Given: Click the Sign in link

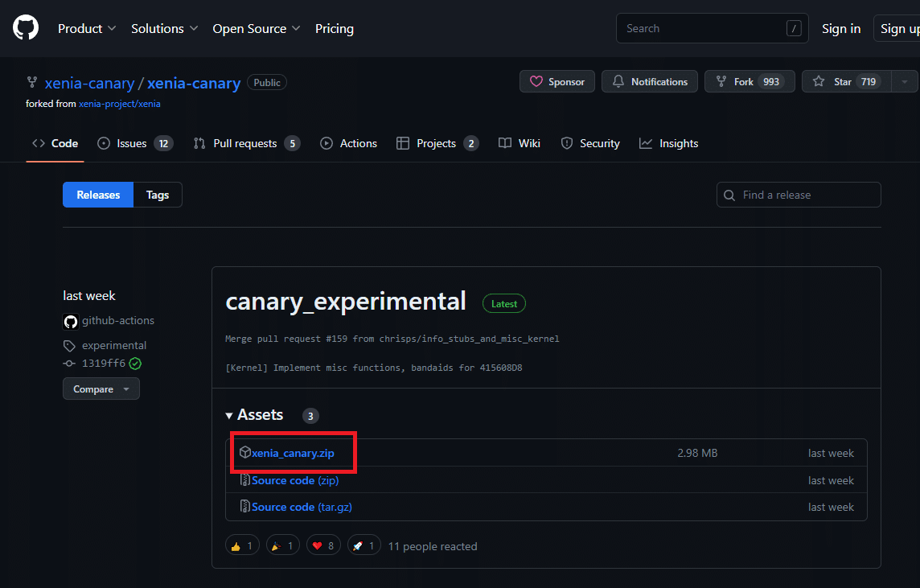Looking at the screenshot, I should pyautogui.click(x=841, y=28).
